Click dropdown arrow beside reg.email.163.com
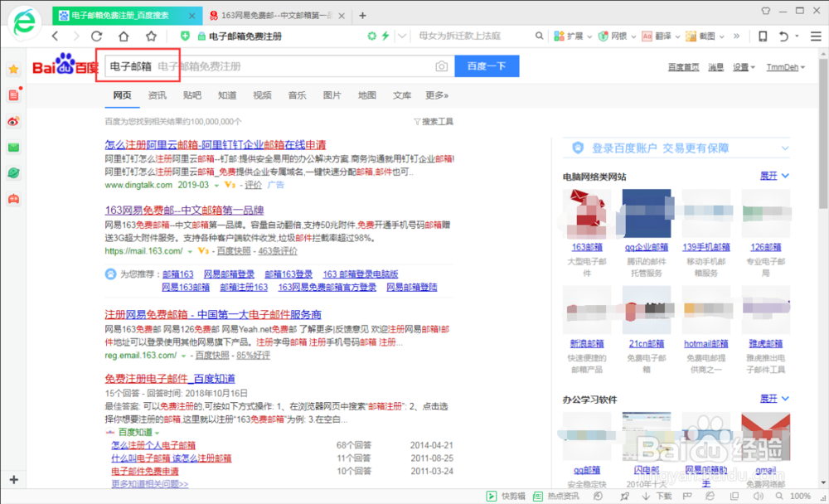 pos(183,356)
